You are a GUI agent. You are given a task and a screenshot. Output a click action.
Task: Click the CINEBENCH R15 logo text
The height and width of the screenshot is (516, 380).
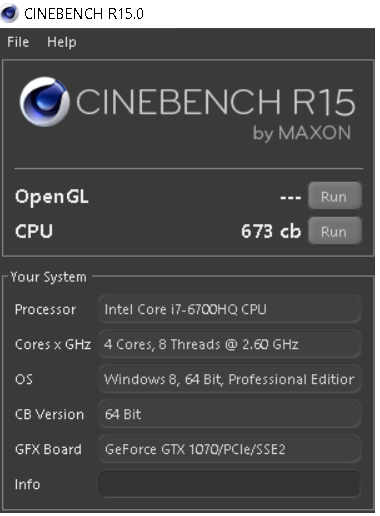[216, 102]
